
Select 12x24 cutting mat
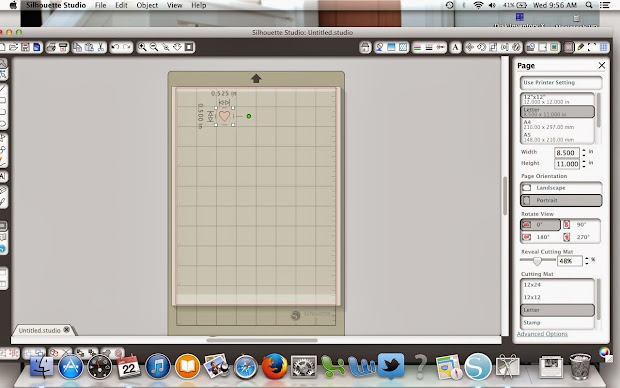(x=558, y=285)
